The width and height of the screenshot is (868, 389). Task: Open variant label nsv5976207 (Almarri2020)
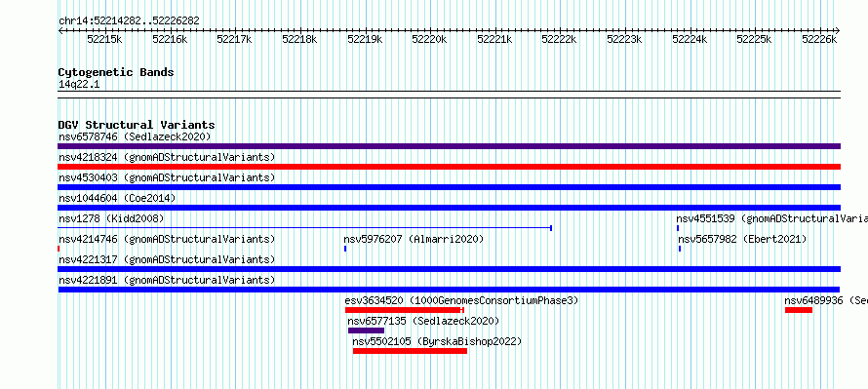[414, 239]
